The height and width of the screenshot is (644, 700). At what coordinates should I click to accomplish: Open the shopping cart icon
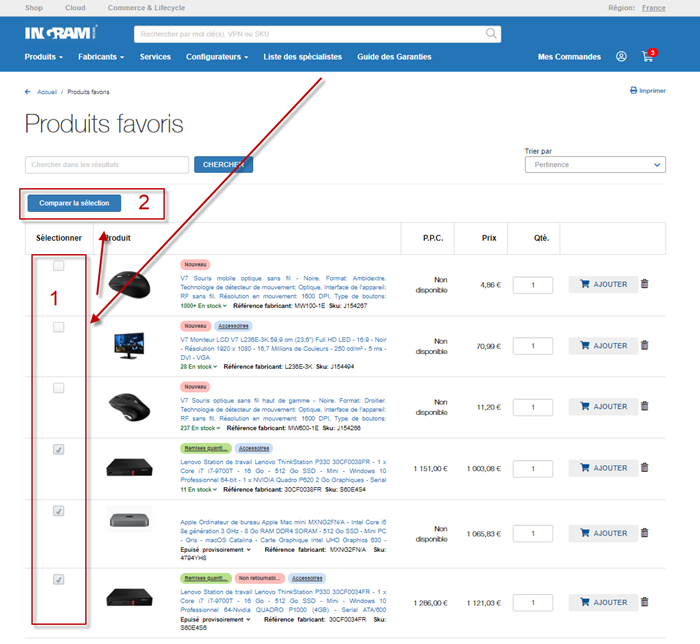point(649,56)
